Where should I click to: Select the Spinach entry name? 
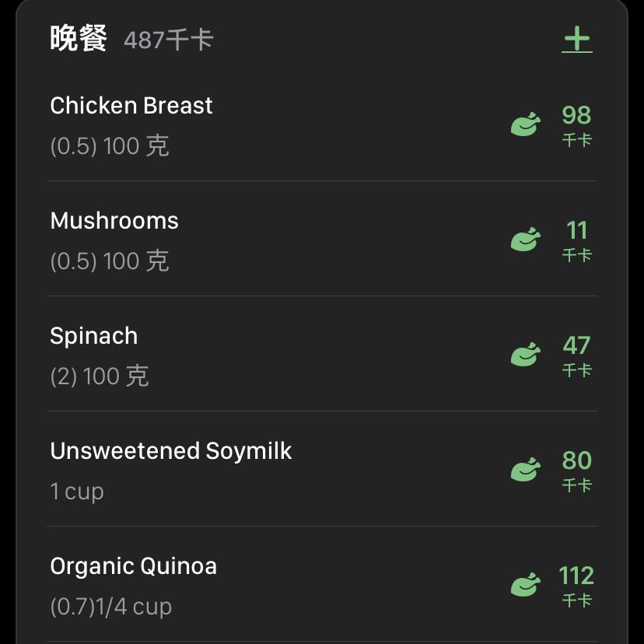94,336
